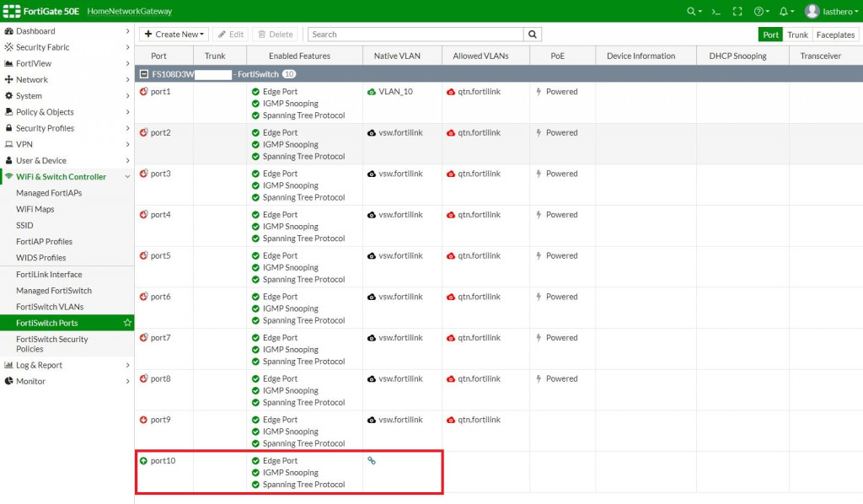Image resolution: width=863 pixels, height=504 pixels.
Task: Click port3 Spanning Tree Protocol green check
Action: pos(255,197)
